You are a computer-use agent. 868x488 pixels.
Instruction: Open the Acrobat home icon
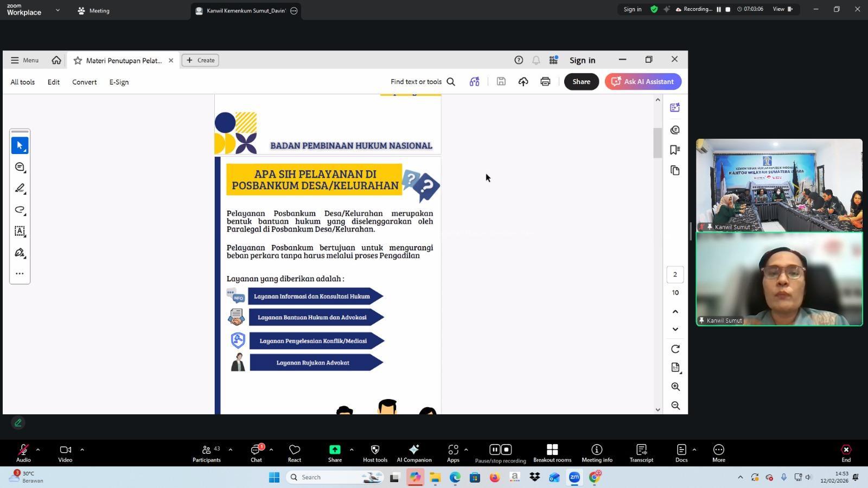pyautogui.click(x=56, y=60)
